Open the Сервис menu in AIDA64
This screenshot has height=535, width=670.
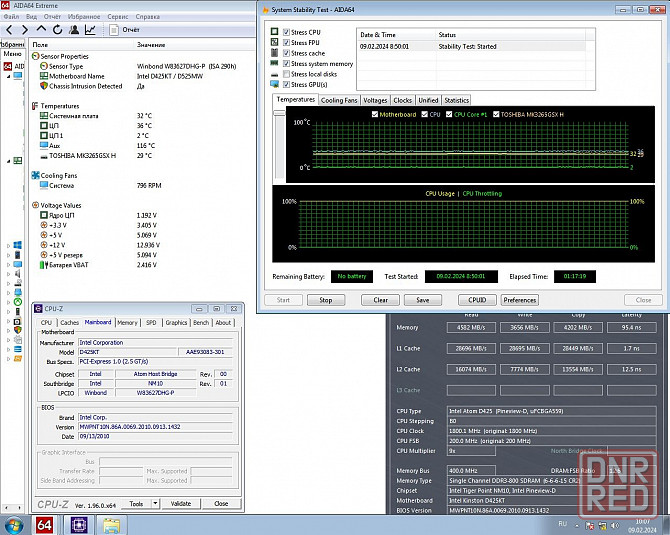tap(118, 17)
